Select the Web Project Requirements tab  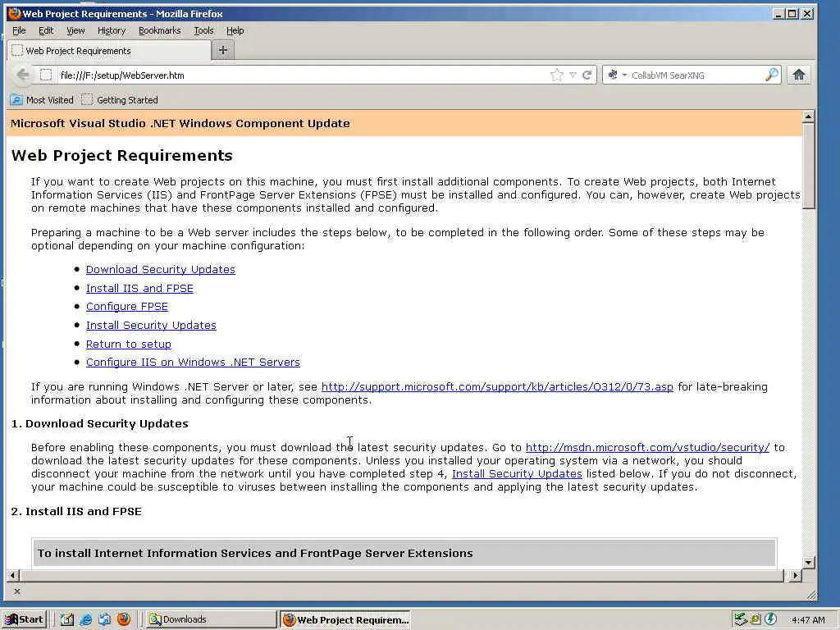click(x=109, y=50)
